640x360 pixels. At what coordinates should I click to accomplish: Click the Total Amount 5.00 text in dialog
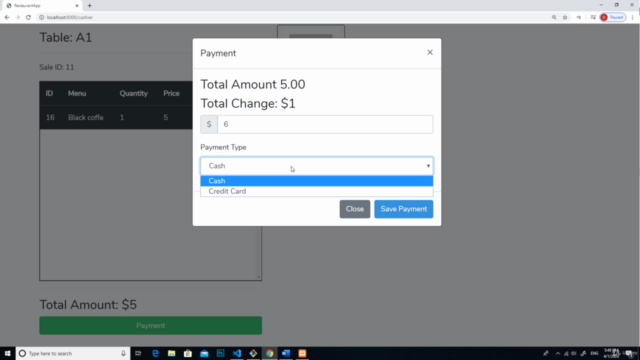point(253,84)
